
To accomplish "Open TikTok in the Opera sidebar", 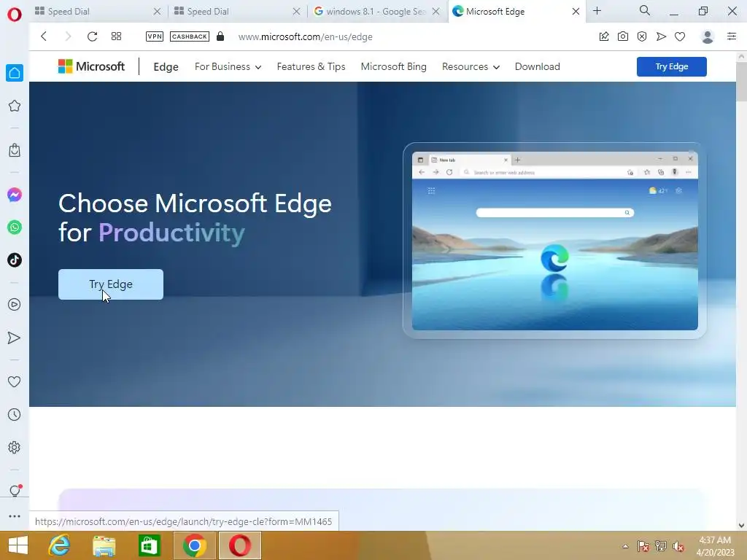I will [15, 260].
